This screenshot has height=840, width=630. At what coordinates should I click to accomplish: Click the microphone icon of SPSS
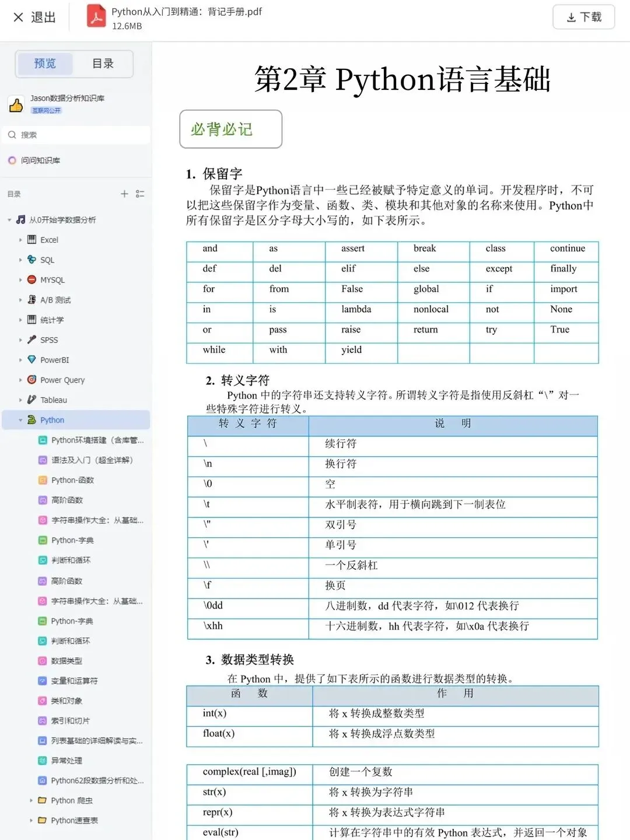[32, 339]
